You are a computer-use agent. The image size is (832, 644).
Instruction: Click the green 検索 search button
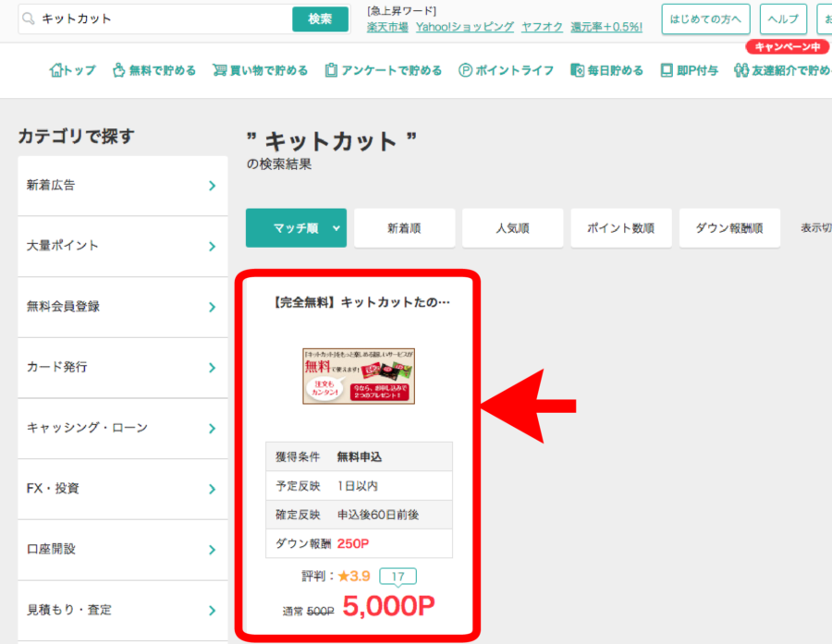click(x=320, y=19)
